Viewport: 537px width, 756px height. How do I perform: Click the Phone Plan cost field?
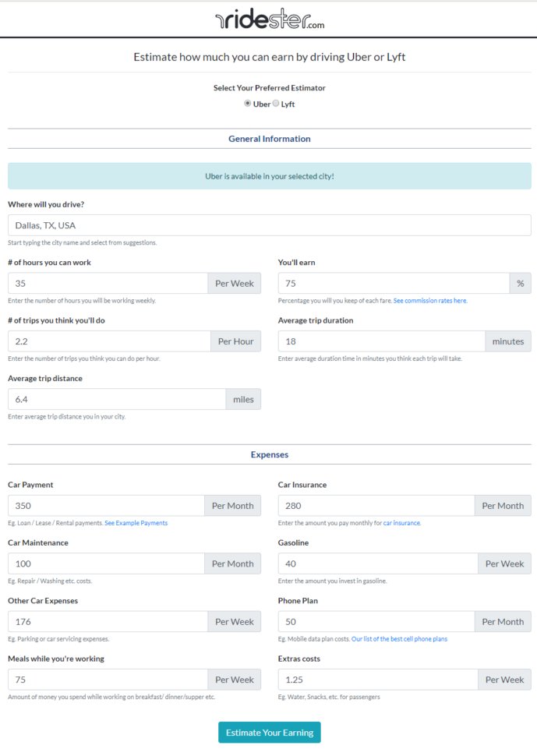376,621
